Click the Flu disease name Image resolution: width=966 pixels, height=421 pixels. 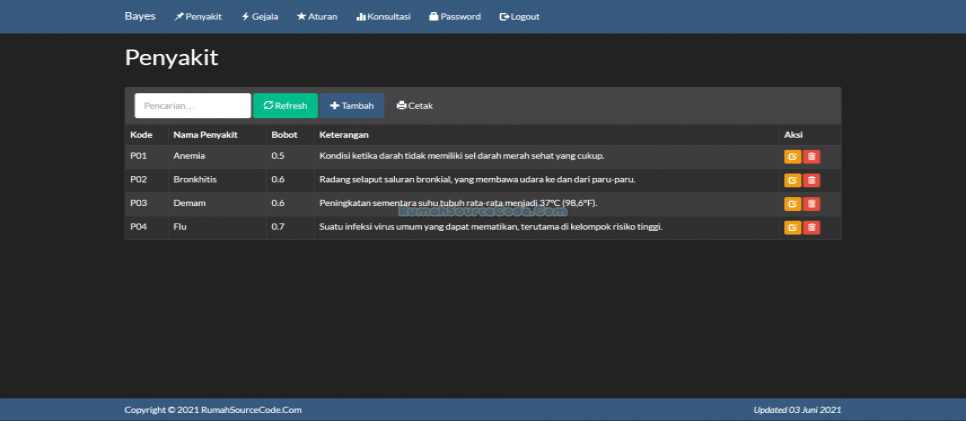[180, 227]
